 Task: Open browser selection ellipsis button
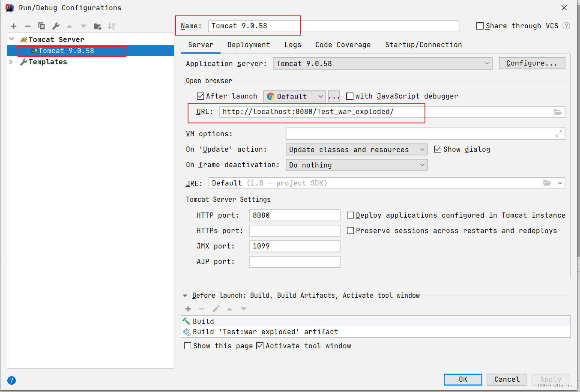334,96
